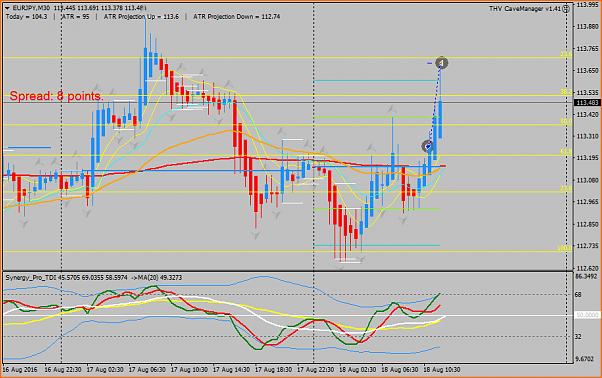602x378 pixels.
Task: Click the '->MA(20) 49.3273' indicator value
Action: 157,277
